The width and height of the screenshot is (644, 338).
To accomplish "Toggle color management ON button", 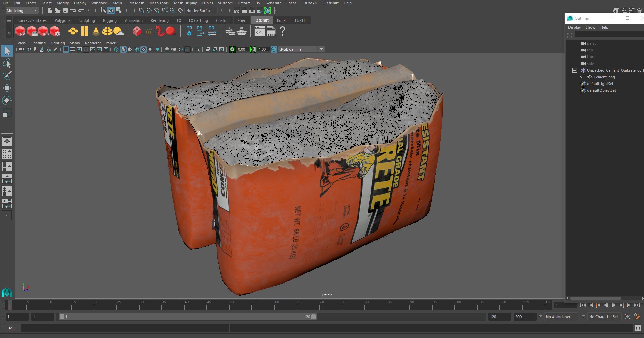I will (274, 49).
